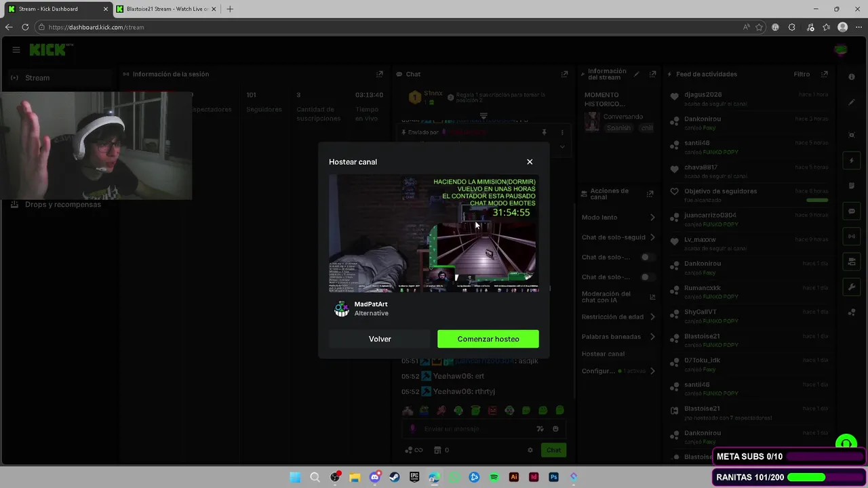Select the green headset emote

coord(458,410)
